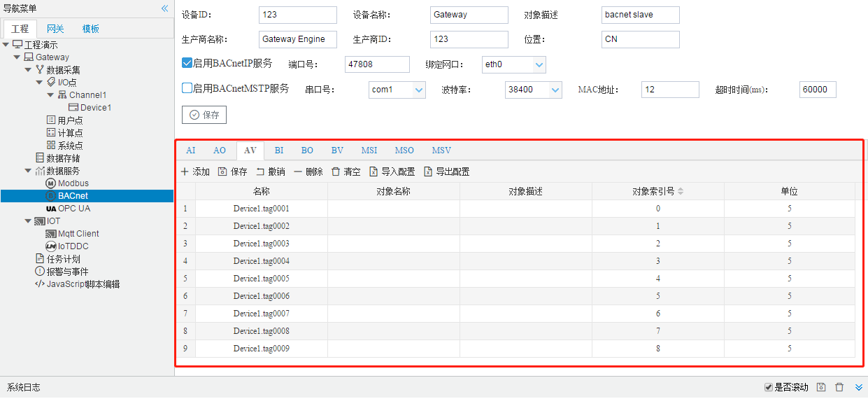Switch to the 模板 tab

(x=91, y=29)
